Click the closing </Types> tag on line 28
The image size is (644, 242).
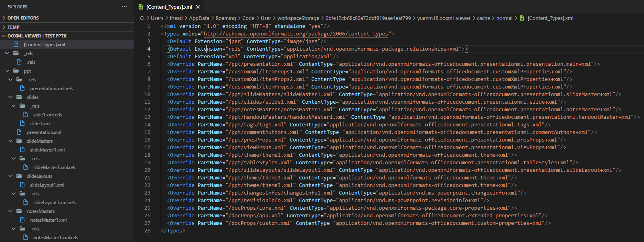pyautogui.click(x=173, y=231)
